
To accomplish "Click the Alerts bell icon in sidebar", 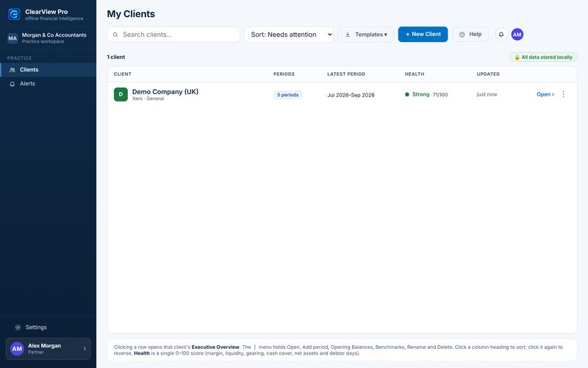I will point(12,84).
